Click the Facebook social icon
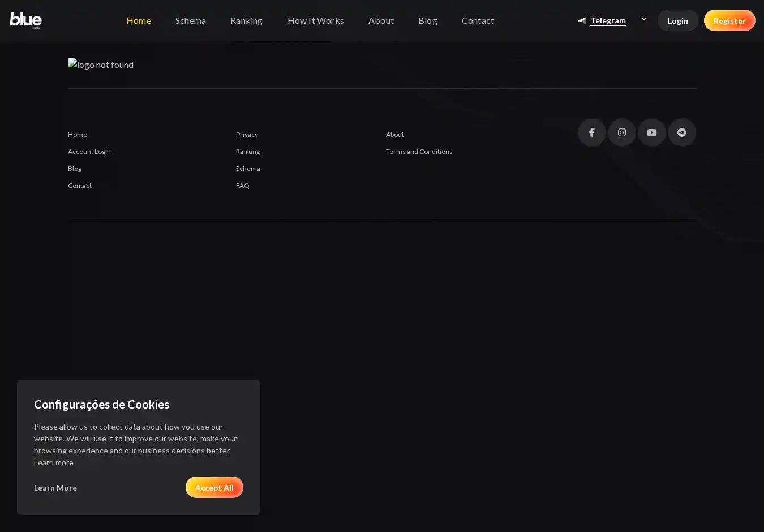Viewport: 764px width, 532px height. [x=591, y=132]
